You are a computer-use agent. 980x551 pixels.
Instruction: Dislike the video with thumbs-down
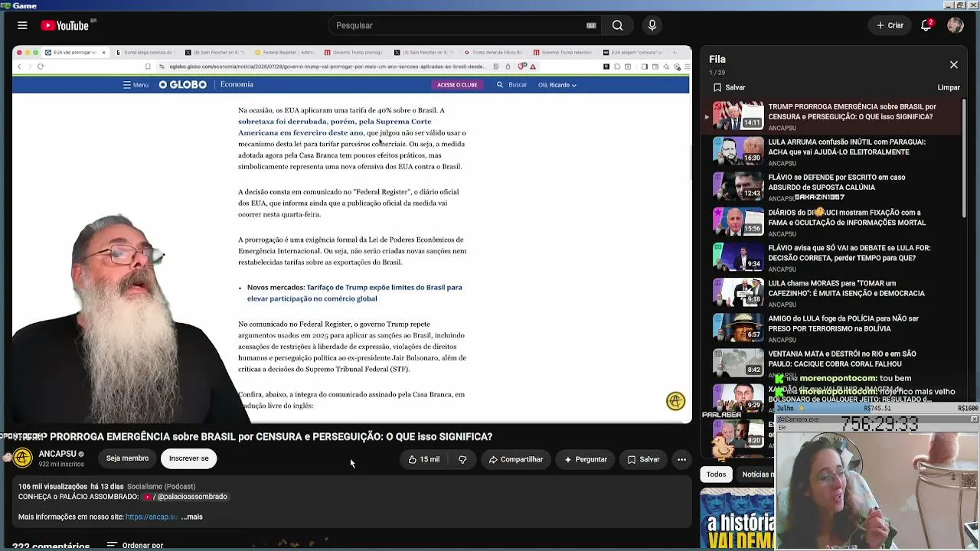tap(462, 459)
